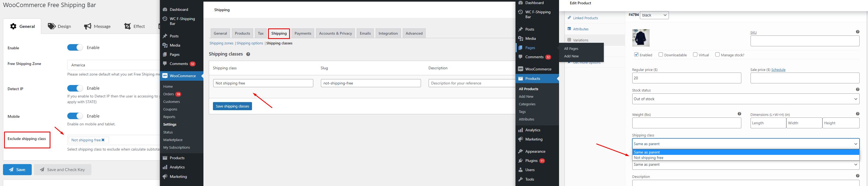Click the SKU help icon
868x186 pixels.
point(857,32)
